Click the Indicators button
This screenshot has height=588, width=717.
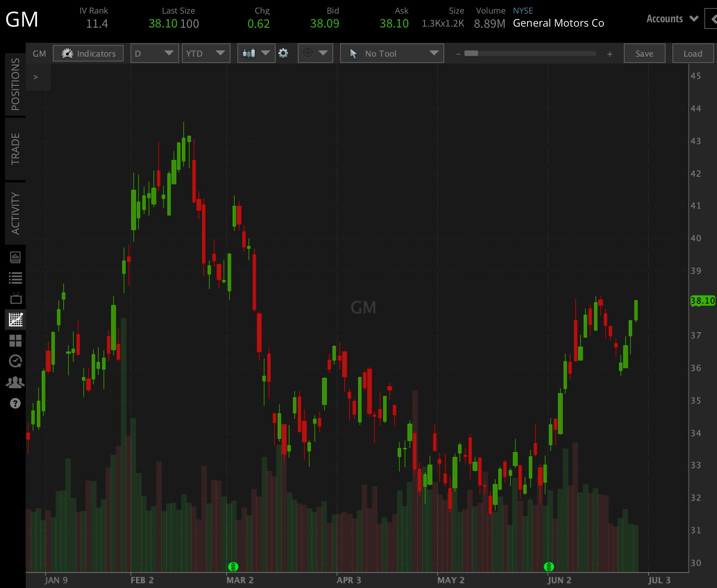88,53
